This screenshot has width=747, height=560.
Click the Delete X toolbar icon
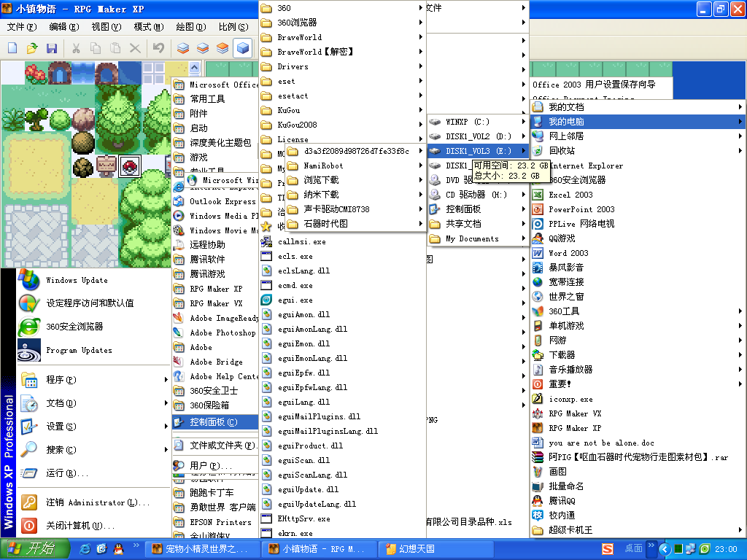tap(135, 48)
